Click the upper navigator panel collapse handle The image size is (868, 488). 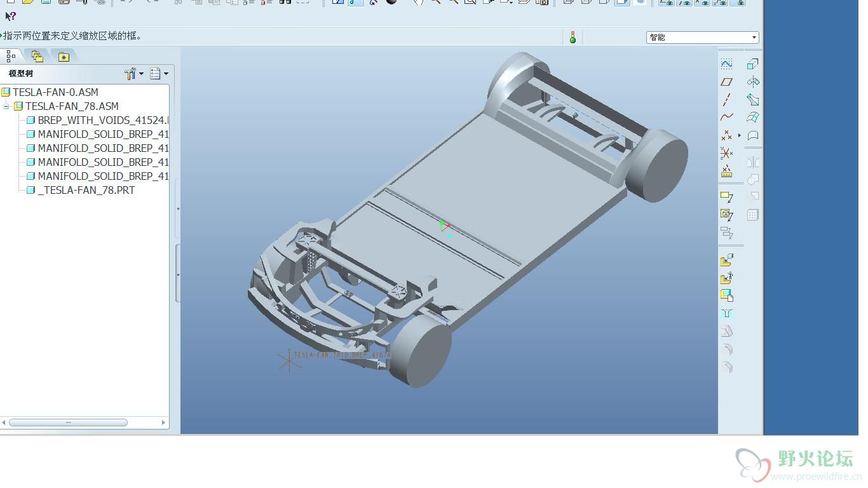pyautogui.click(x=178, y=208)
